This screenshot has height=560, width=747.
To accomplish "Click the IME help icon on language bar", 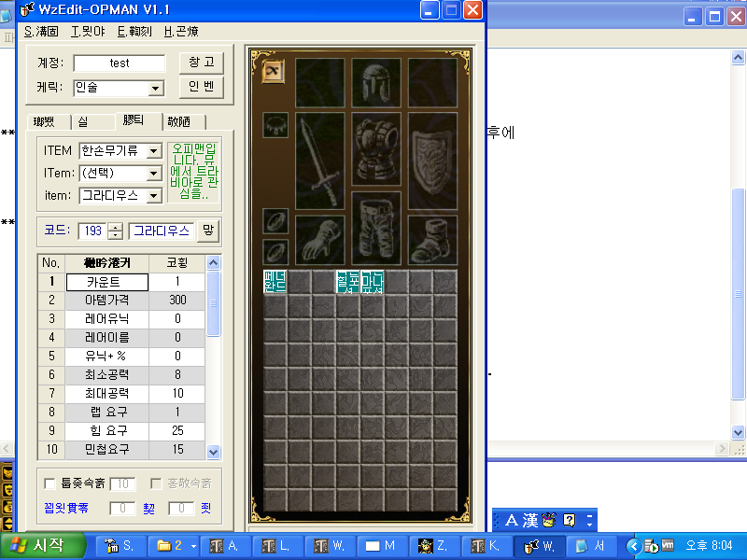I will [569, 520].
